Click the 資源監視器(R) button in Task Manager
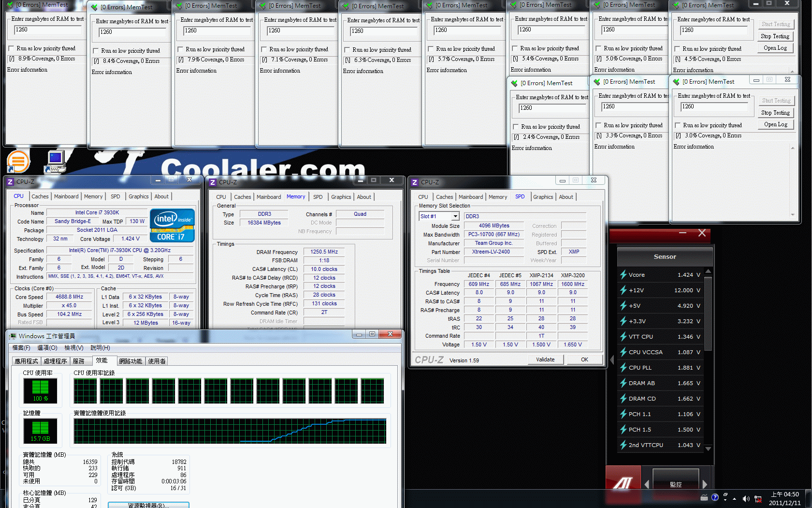812x508 pixels. 148,505
